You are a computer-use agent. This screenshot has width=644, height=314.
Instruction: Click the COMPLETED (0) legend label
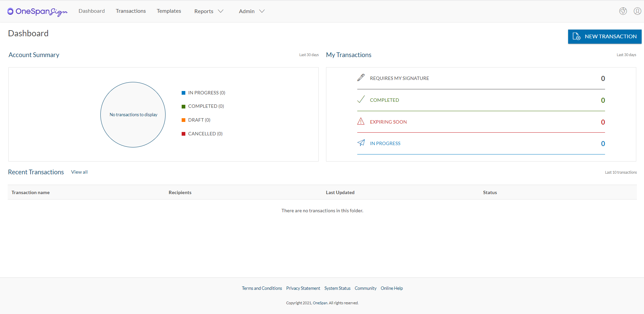(206, 106)
